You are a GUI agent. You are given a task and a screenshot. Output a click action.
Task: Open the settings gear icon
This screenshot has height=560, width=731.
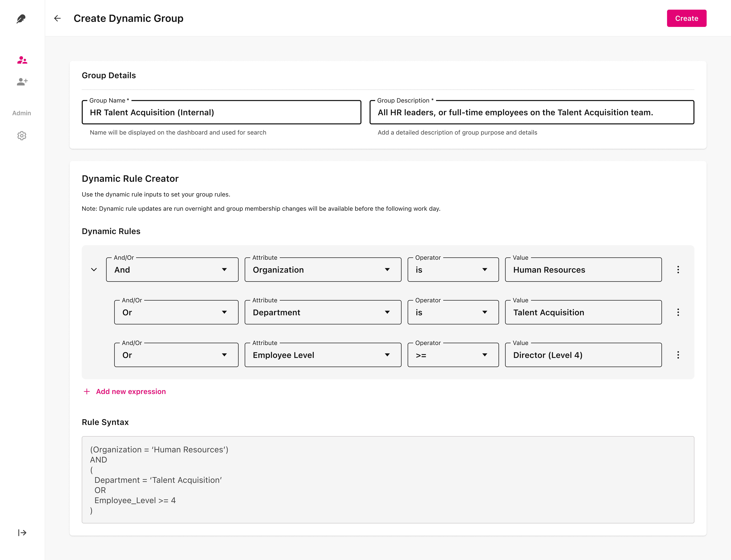tap(22, 136)
